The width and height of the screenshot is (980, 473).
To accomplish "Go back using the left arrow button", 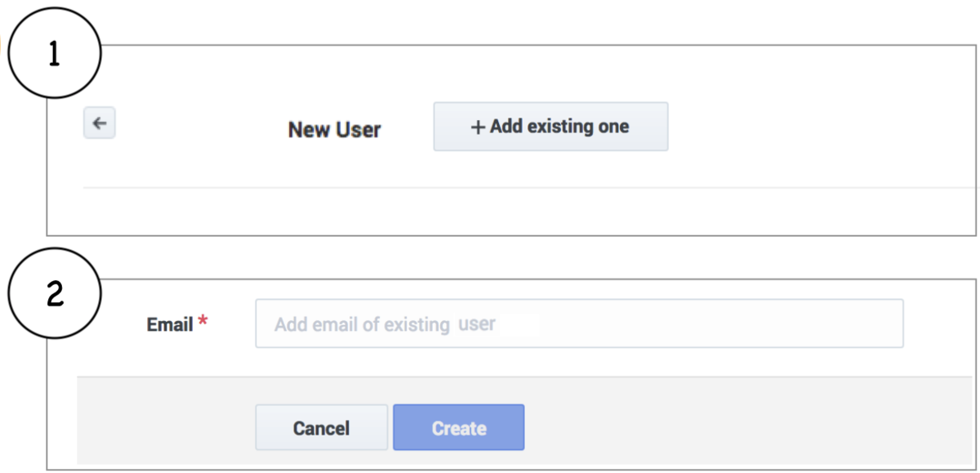I will click(x=99, y=124).
